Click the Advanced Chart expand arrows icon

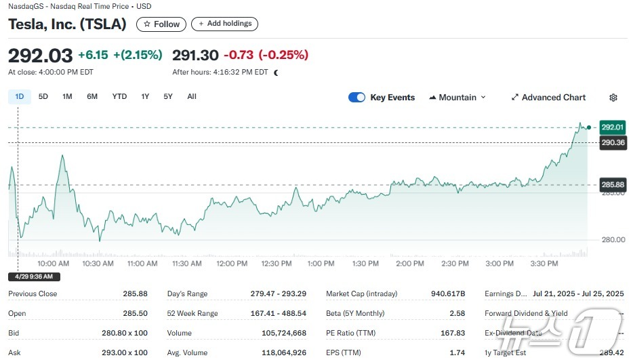[514, 98]
